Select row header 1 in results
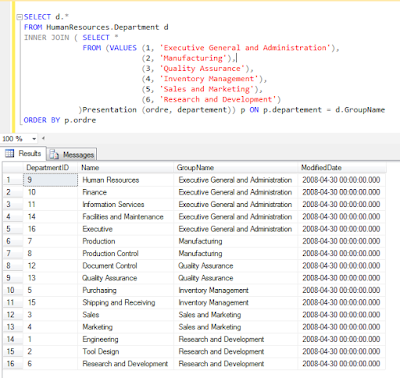This screenshot has height=378, width=400. tap(13, 180)
